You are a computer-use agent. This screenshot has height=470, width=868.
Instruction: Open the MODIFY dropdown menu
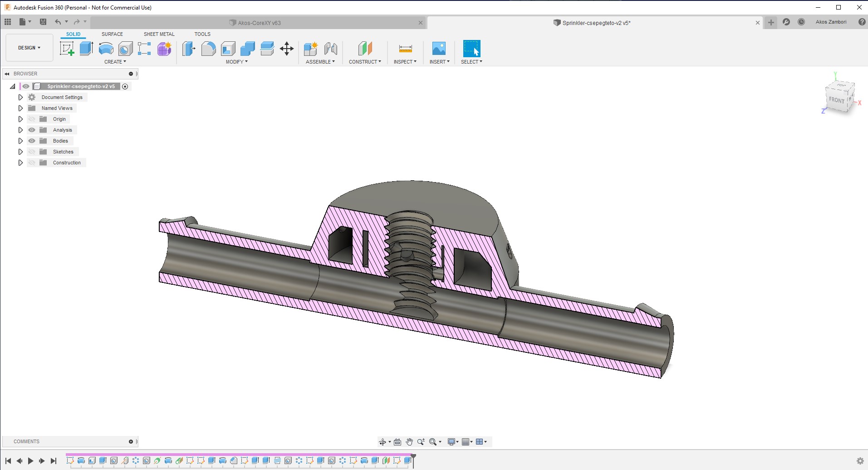pyautogui.click(x=237, y=62)
